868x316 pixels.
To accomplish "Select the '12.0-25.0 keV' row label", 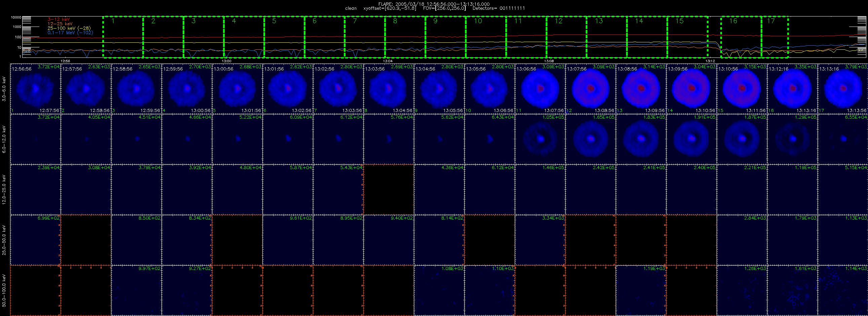I will (4, 190).
